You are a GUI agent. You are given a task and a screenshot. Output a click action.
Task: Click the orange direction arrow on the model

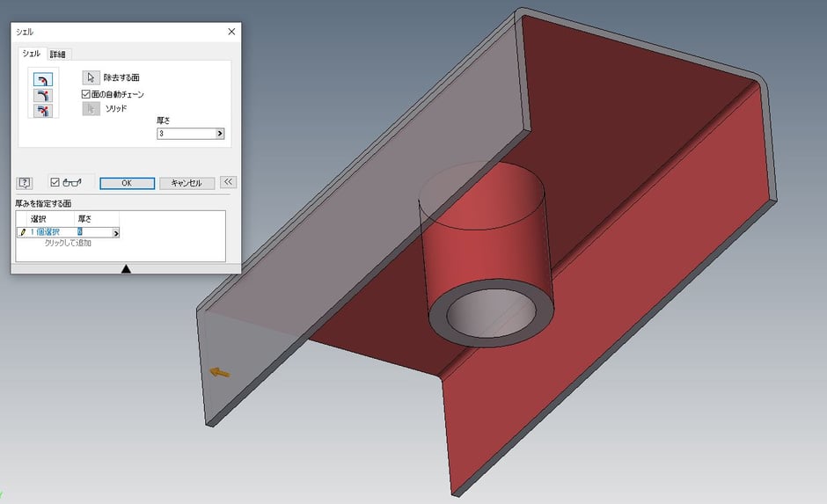[220, 373]
